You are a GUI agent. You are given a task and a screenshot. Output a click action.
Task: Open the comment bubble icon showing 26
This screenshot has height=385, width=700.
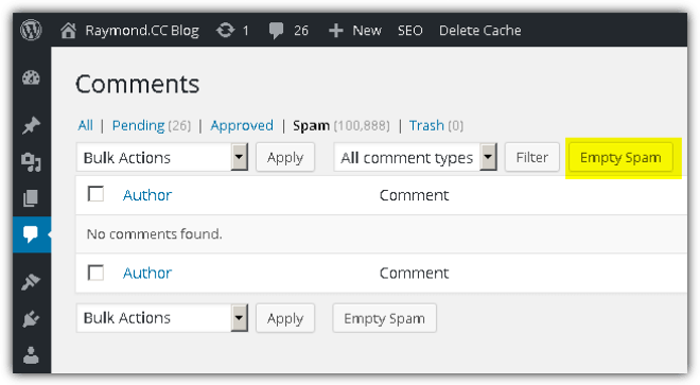[x=276, y=30]
